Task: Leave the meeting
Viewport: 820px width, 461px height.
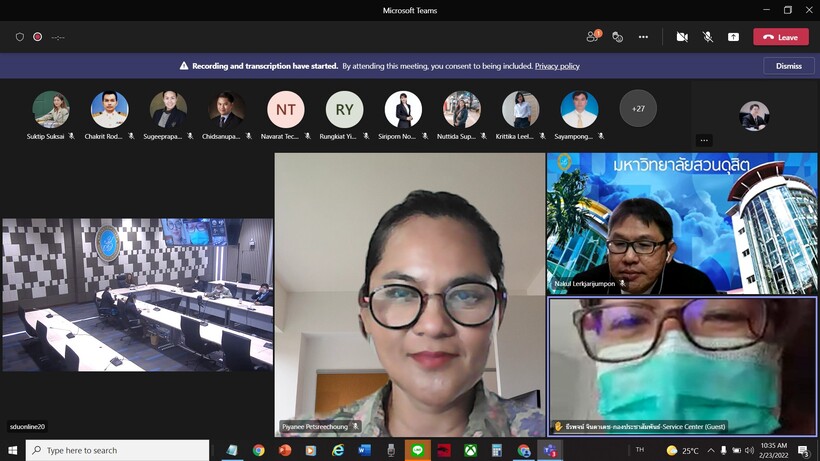Action: pos(780,37)
